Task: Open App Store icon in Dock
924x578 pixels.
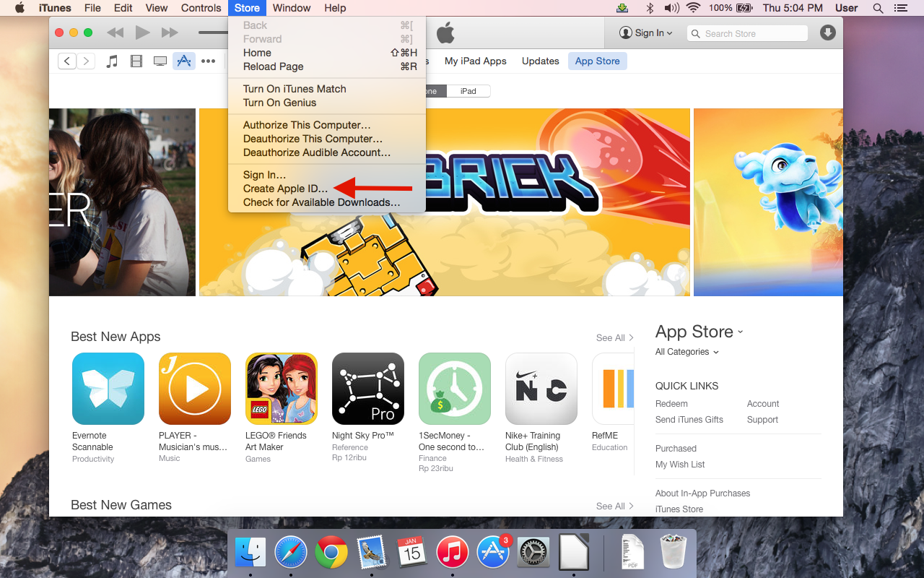Action: (493, 553)
